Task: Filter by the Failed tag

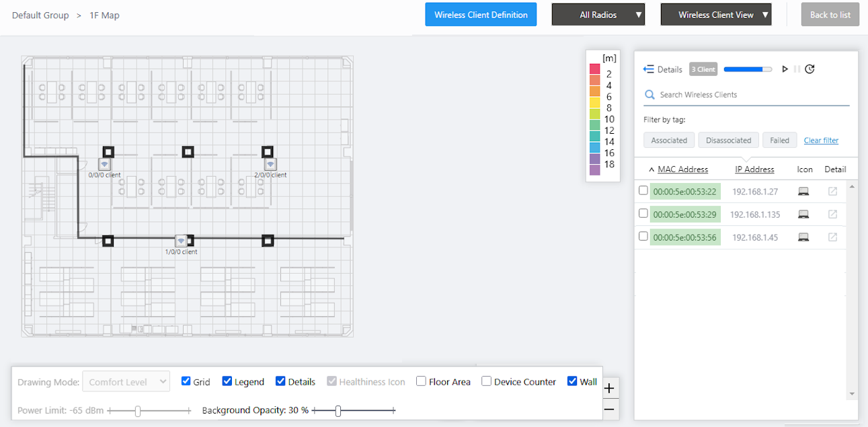Action: pyautogui.click(x=780, y=140)
